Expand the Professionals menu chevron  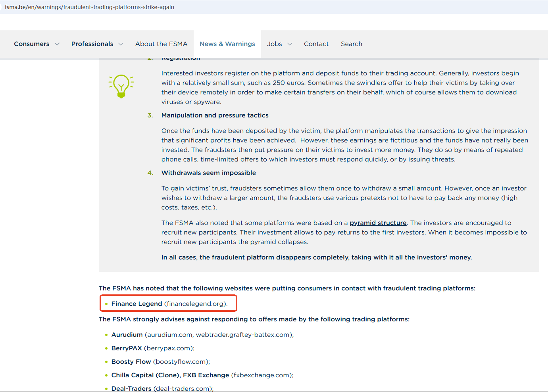(121, 44)
